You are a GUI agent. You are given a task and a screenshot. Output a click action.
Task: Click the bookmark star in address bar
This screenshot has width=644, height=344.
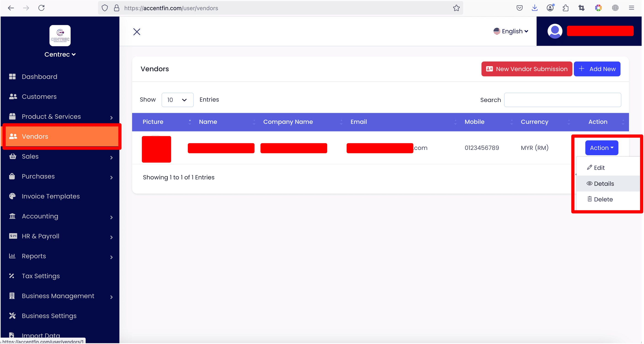[x=456, y=8]
